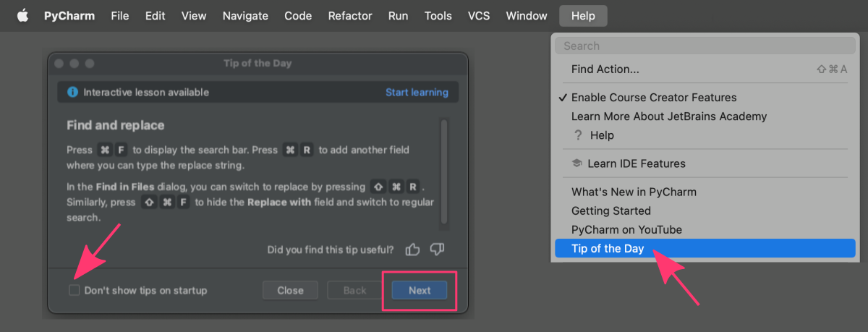The image size is (868, 332).
Task: Click the Start learning link
Action: point(417,93)
